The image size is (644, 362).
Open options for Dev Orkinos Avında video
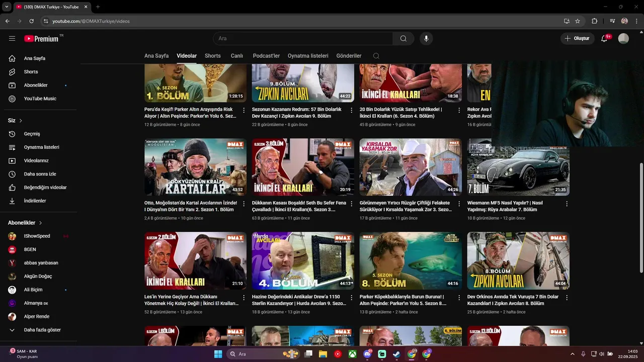[567, 297]
